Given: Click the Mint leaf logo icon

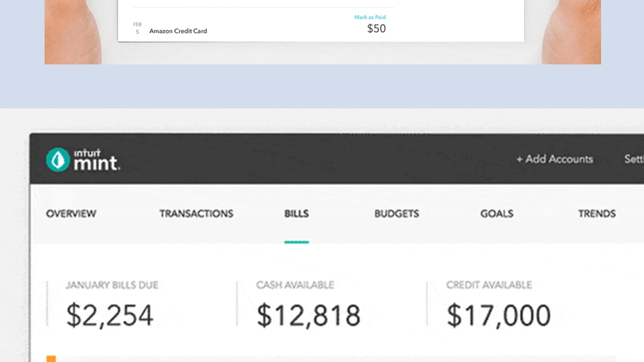Looking at the screenshot, I should [58, 159].
